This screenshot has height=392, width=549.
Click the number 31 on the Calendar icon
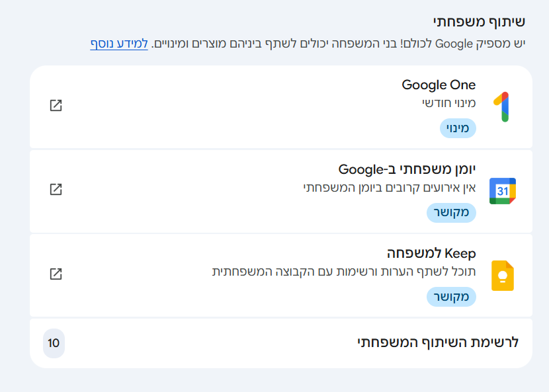(503, 190)
